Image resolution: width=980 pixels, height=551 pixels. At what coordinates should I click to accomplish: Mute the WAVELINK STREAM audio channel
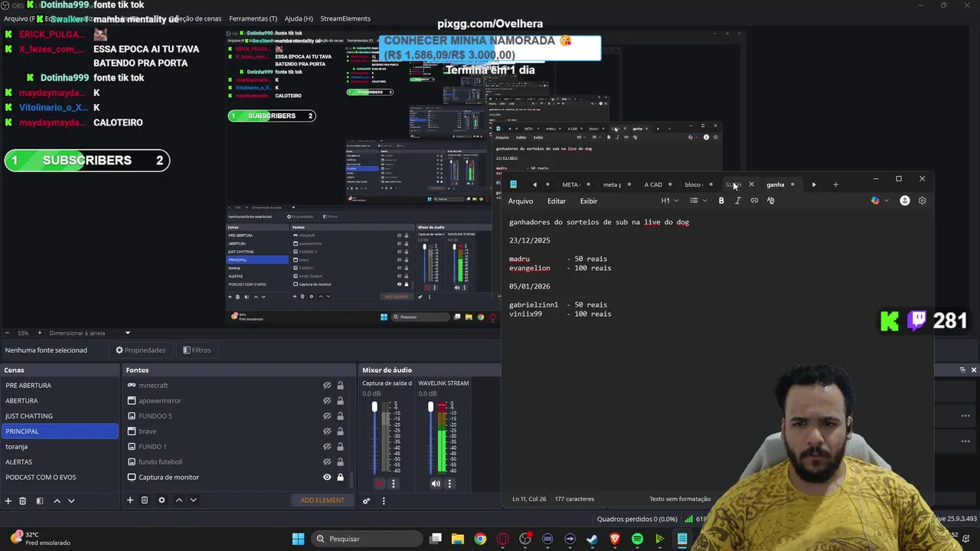click(x=436, y=484)
